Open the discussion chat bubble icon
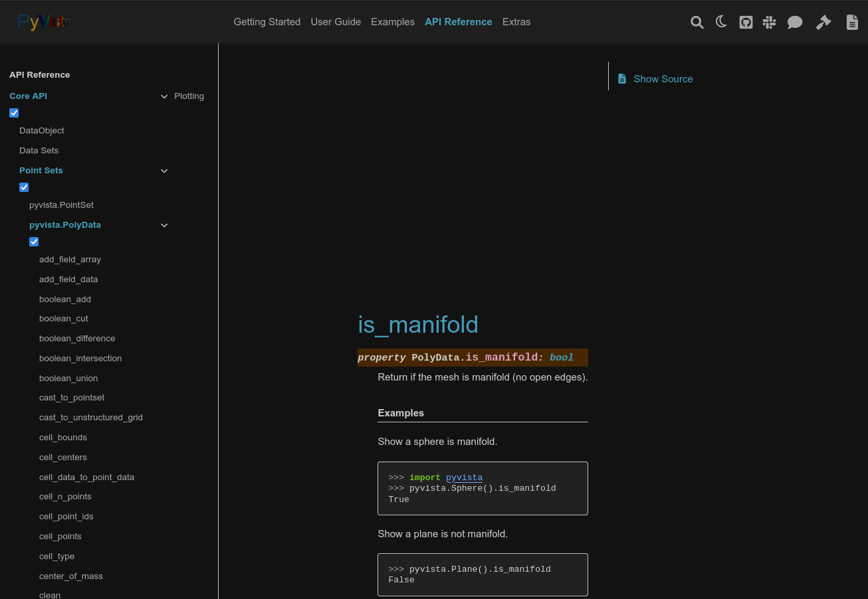Viewport: 868px width, 599px height. 795,22
